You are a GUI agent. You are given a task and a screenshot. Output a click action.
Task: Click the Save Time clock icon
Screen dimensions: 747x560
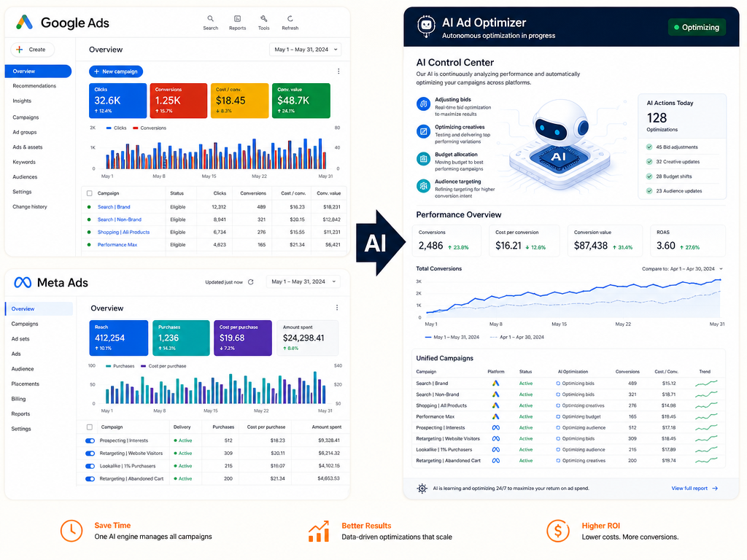pyautogui.click(x=71, y=531)
